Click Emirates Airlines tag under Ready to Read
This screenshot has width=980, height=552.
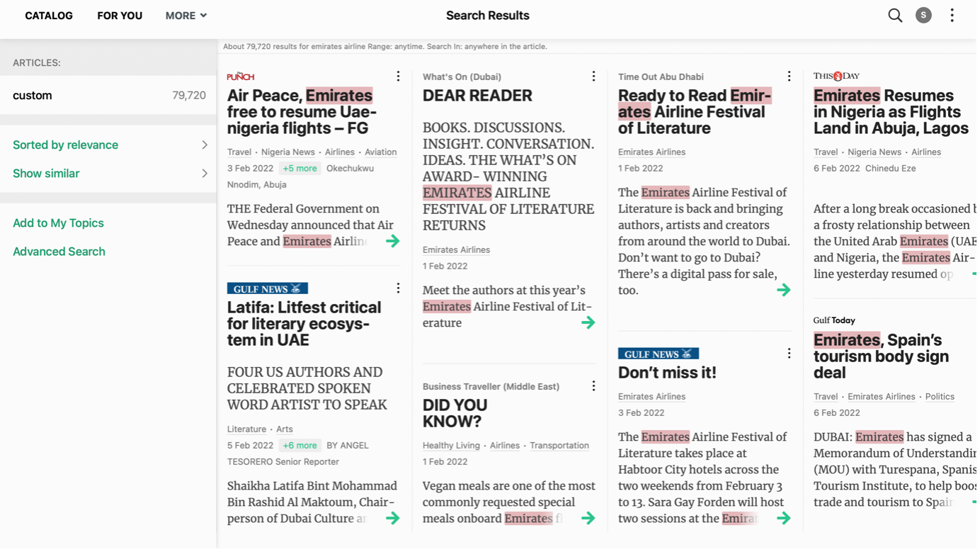651,152
